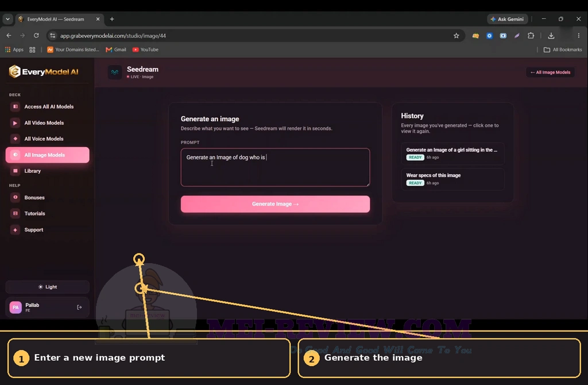
Task: Switch to Light theme
Action: click(47, 287)
